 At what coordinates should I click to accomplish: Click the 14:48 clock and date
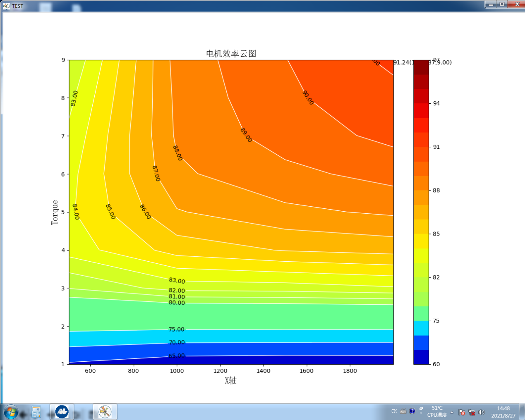pos(503,412)
